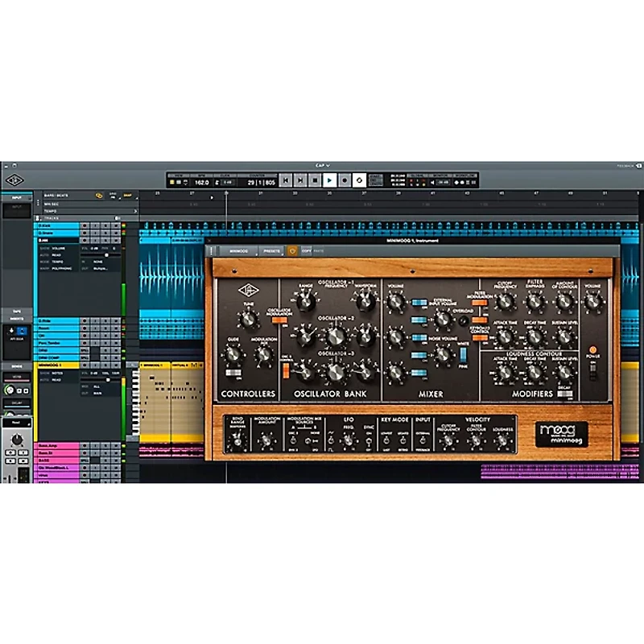Open the CAP session title dropdown
The height and width of the screenshot is (644, 644).
pyautogui.click(x=323, y=166)
